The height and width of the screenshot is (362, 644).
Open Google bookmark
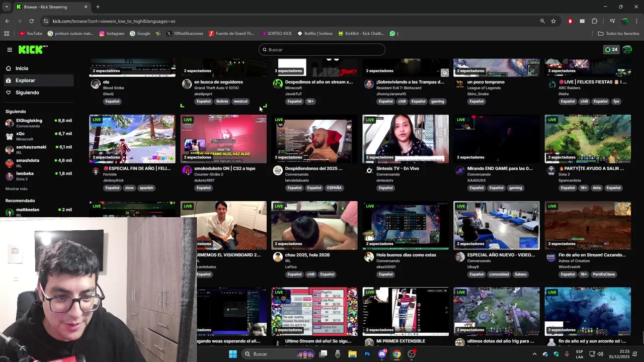pos(140,34)
